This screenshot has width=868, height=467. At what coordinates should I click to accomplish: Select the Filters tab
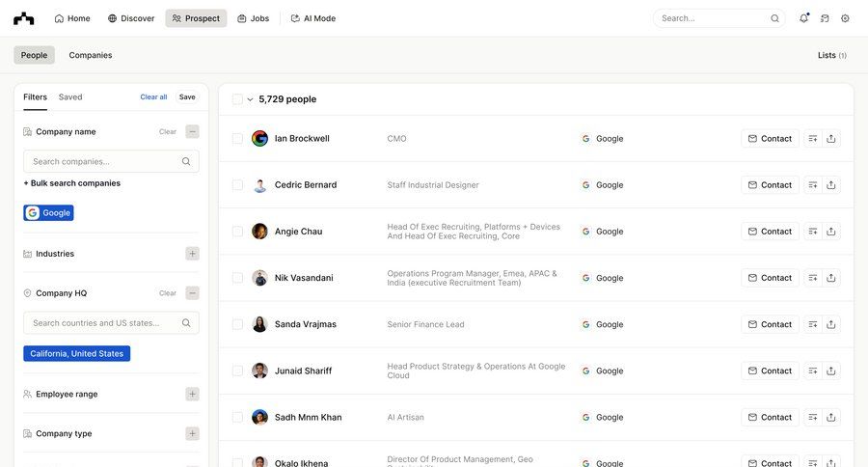tap(35, 96)
